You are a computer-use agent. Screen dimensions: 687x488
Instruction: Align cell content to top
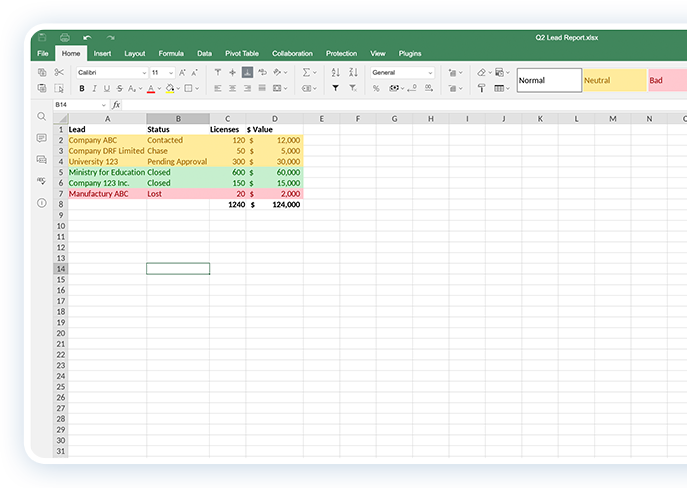218,72
